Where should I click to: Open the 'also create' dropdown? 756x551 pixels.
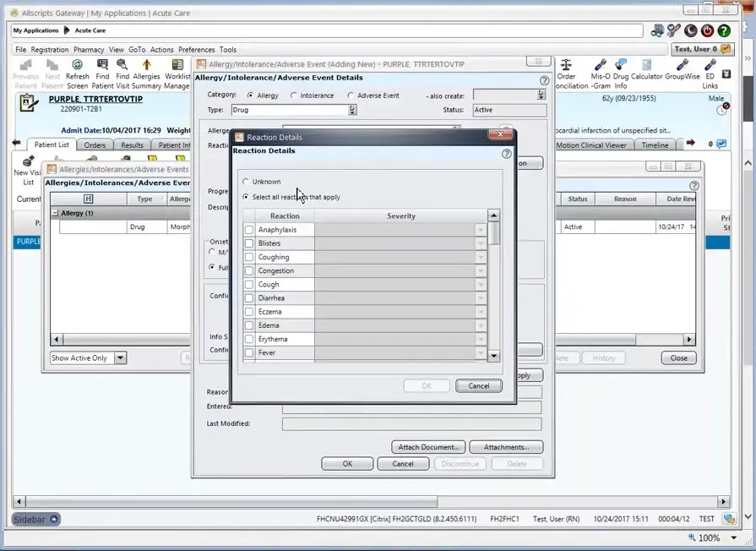[541, 95]
